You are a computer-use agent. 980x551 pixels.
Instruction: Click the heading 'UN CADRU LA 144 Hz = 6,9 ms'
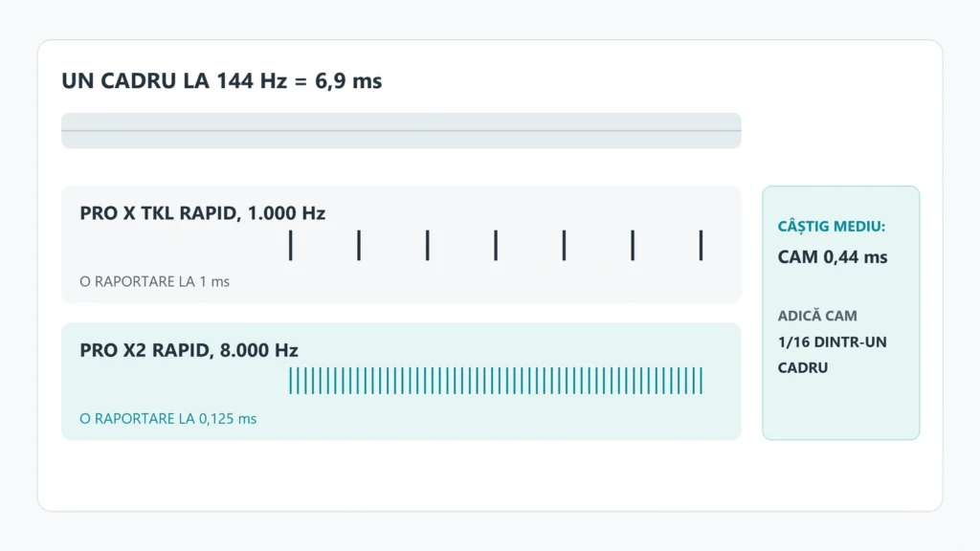221,81
